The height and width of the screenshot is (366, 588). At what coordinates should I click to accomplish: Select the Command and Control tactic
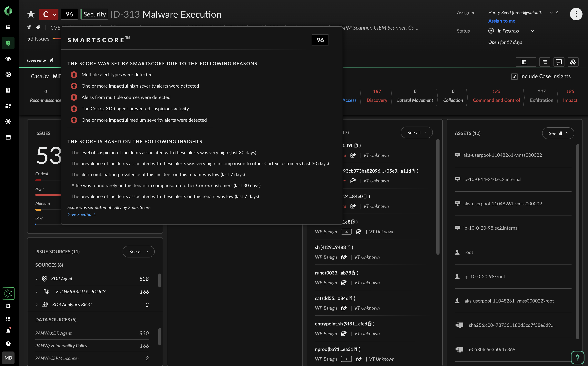tap(496, 100)
